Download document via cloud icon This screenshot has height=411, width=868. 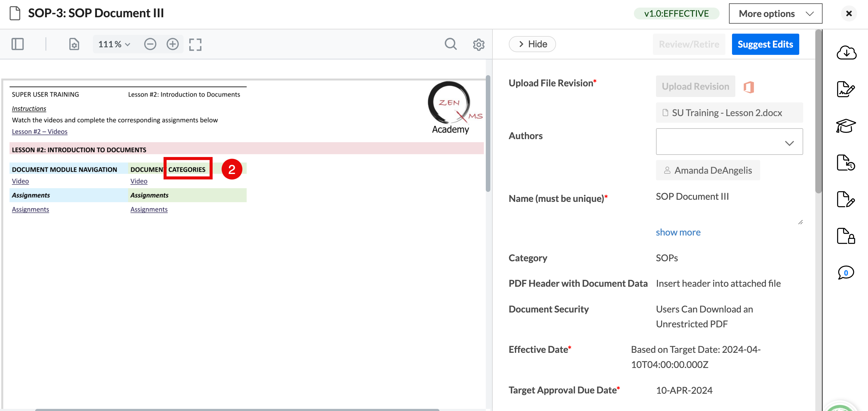[846, 53]
